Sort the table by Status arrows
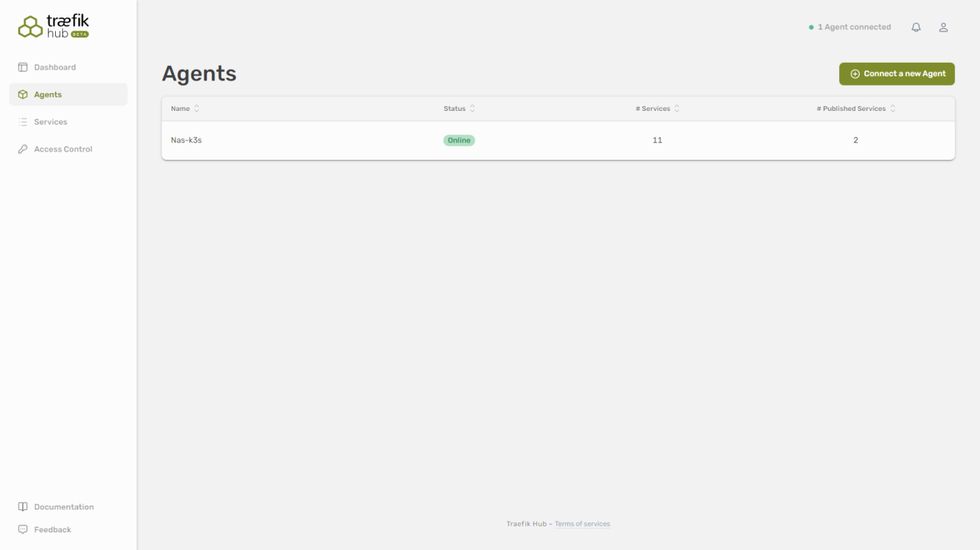 point(472,109)
